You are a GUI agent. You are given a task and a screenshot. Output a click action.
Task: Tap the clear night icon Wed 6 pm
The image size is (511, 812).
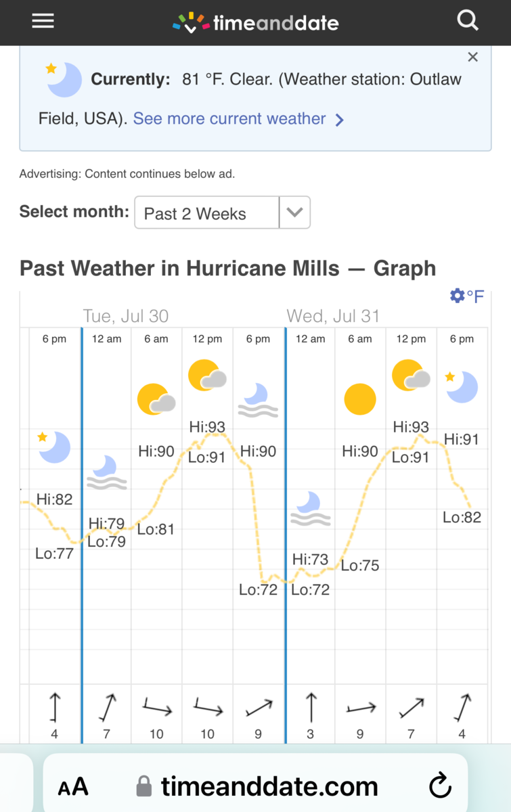click(462, 386)
